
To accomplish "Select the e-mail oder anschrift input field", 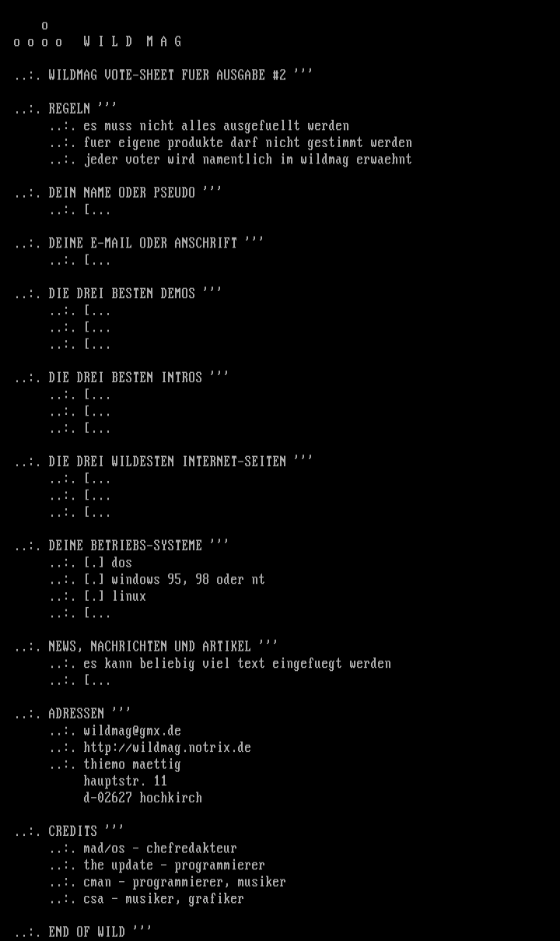I will tap(97, 260).
